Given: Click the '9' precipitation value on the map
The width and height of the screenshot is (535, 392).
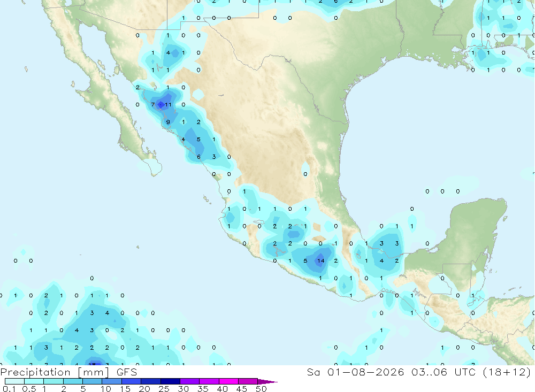Looking at the screenshot, I should pos(168,122).
